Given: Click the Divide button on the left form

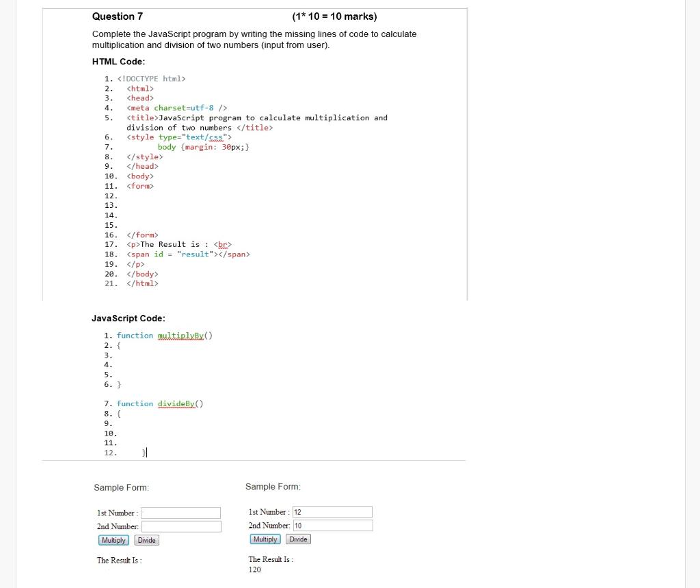Looking at the screenshot, I should pyautogui.click(x=146, y=540).
